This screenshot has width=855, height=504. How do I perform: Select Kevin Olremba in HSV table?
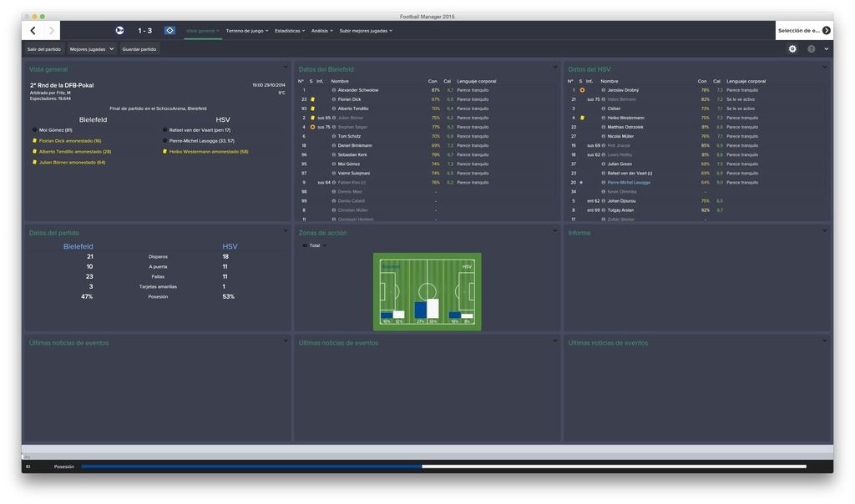[x=621, y=192]
